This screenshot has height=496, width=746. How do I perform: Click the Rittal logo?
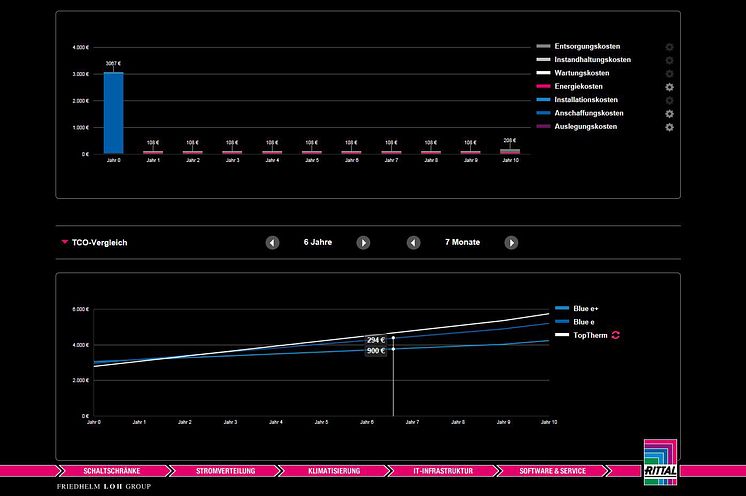point(660,462)
